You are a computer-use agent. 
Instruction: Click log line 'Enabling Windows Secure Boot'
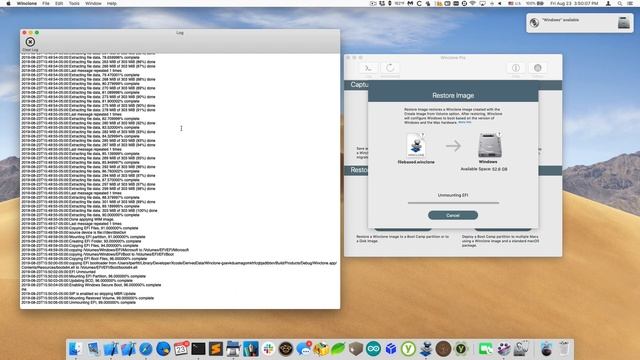pos(91,285)
